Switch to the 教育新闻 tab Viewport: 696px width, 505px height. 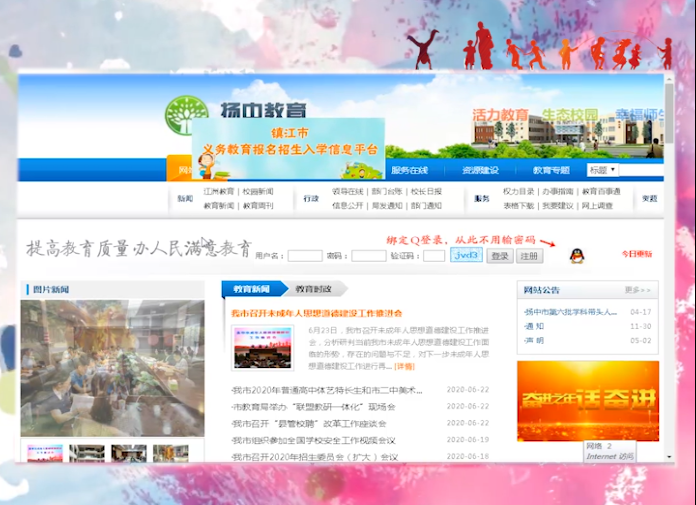(252, 289)
